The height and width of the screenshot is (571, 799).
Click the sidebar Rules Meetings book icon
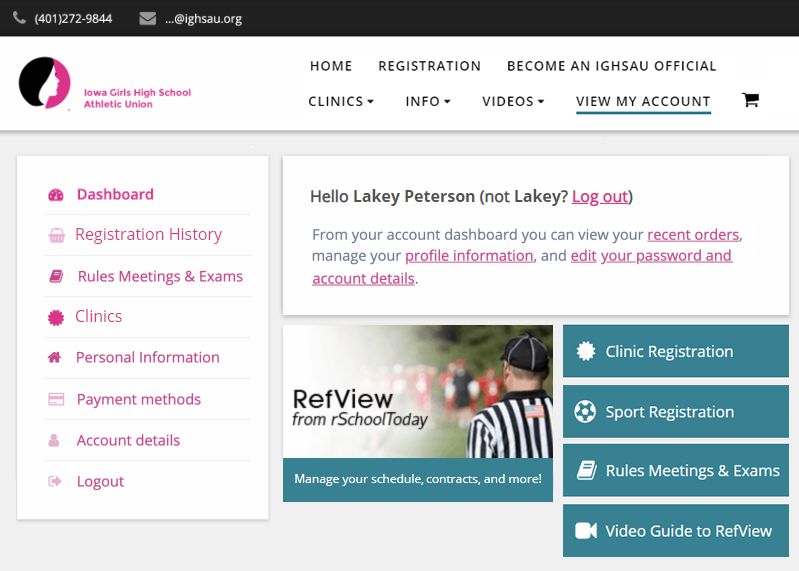56,276
